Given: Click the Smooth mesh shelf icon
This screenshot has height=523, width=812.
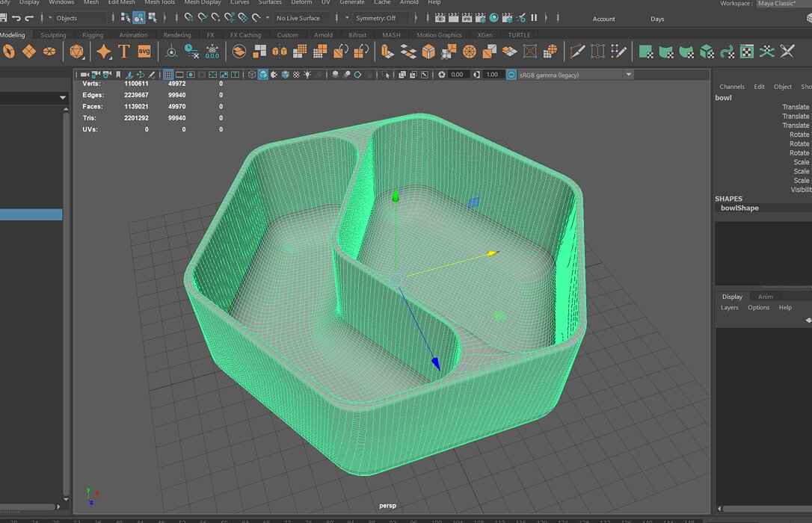Looking at the screenshot, I should (300, 52).
